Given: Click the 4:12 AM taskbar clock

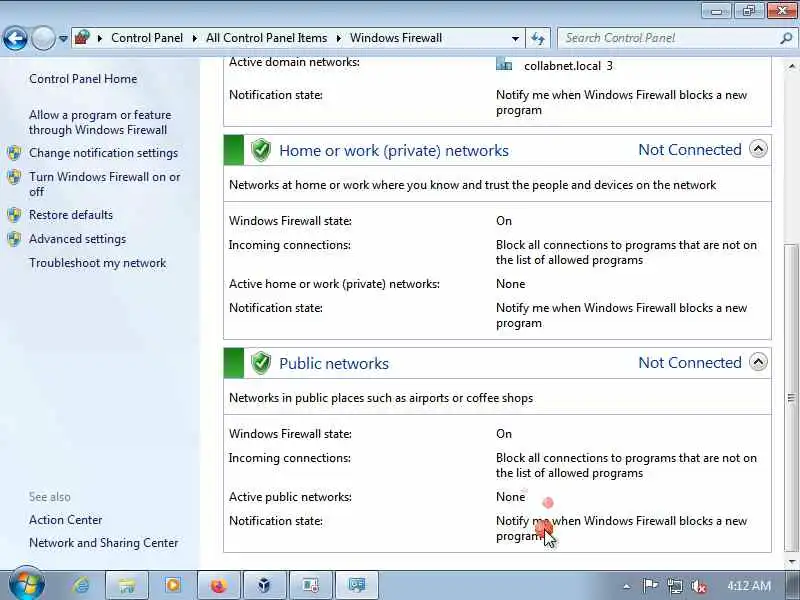Looking at the screenshot, I should tap(748, 585).
